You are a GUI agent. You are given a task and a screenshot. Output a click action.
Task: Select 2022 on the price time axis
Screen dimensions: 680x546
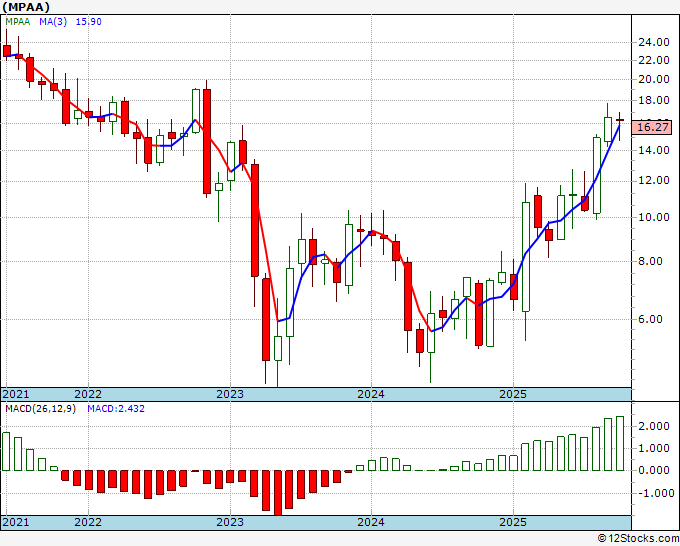coord(88,394)
